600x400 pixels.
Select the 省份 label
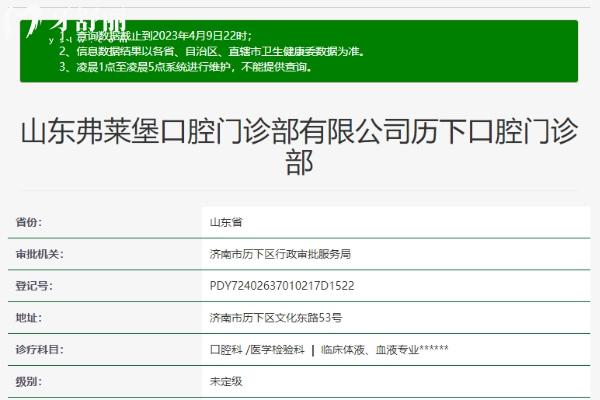point(29,222)
